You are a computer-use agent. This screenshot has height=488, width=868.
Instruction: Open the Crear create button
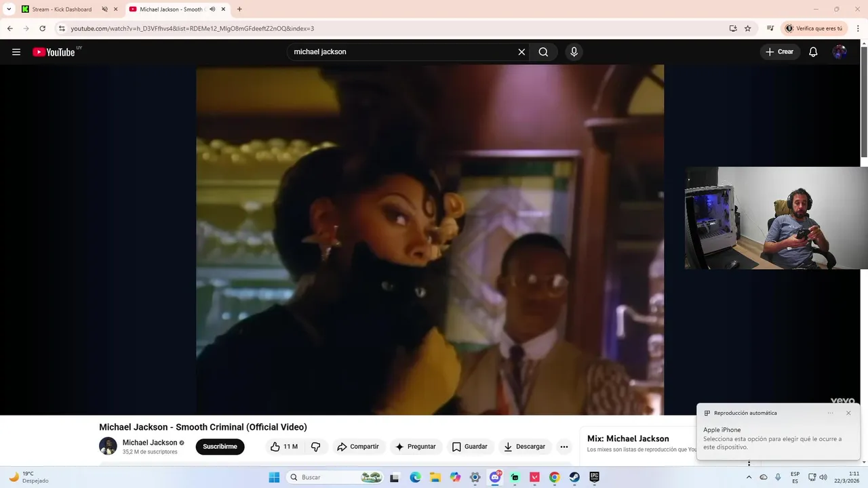tap(779, 52)
